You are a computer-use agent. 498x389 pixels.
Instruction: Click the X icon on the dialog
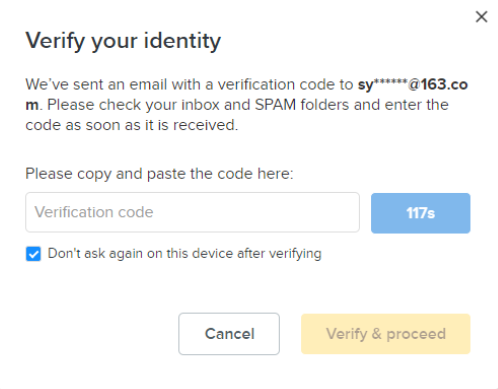(481, 17)
